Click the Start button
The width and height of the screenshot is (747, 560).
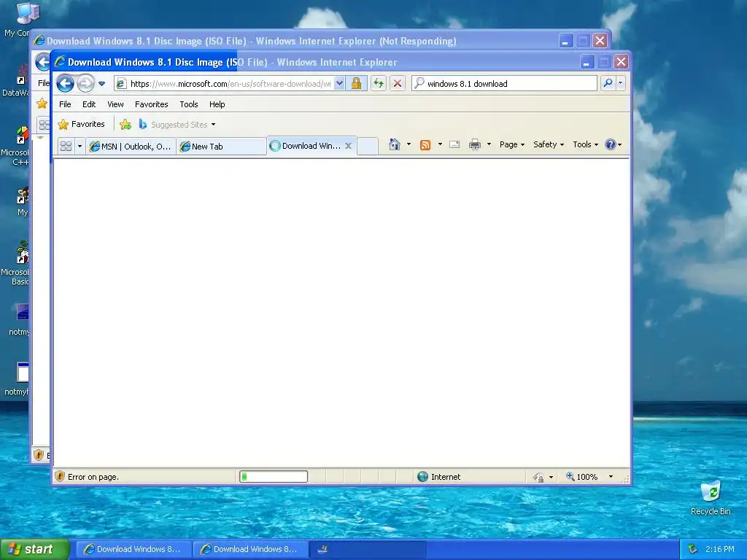[34, 549]
